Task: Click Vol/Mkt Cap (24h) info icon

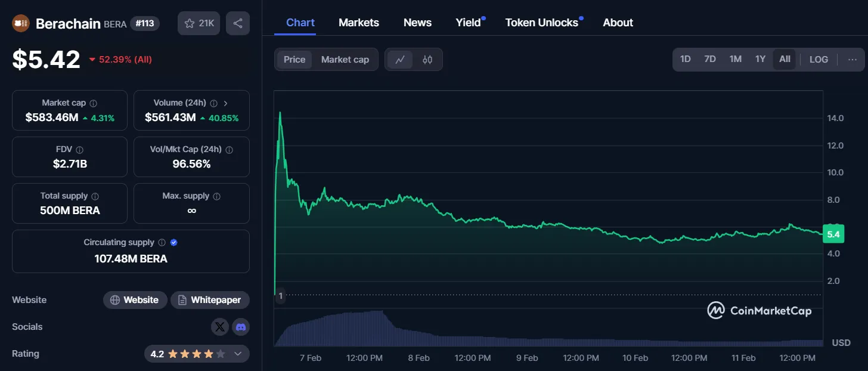Action: (x=230, y=150)
